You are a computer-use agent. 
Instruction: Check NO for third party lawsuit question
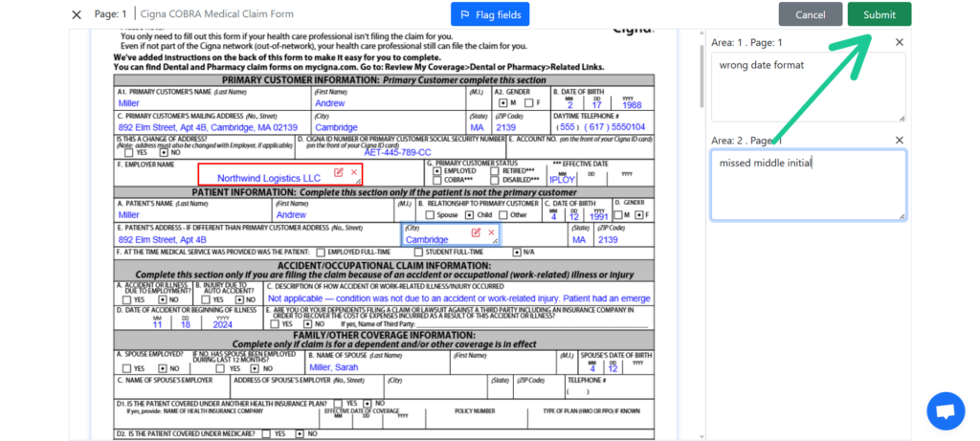point(307,324)
